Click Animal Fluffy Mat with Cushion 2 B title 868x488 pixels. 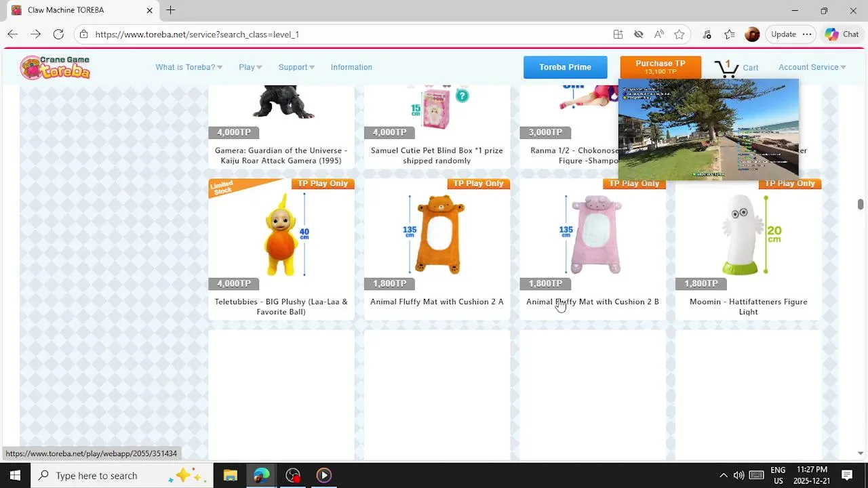pos(592,302)
